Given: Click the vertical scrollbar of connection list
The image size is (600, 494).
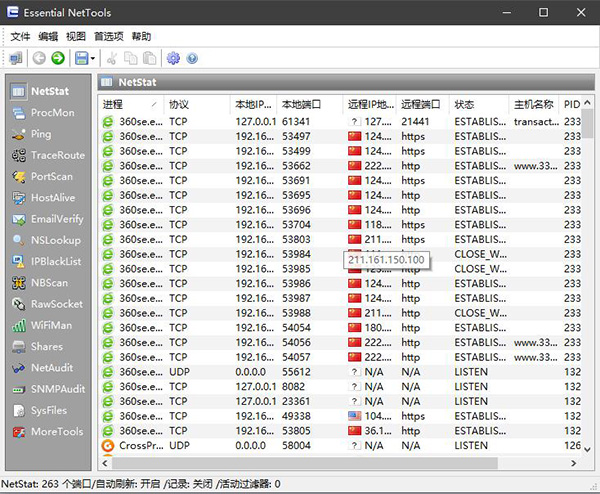Looking at the screenshot, I should click(588, 300).
